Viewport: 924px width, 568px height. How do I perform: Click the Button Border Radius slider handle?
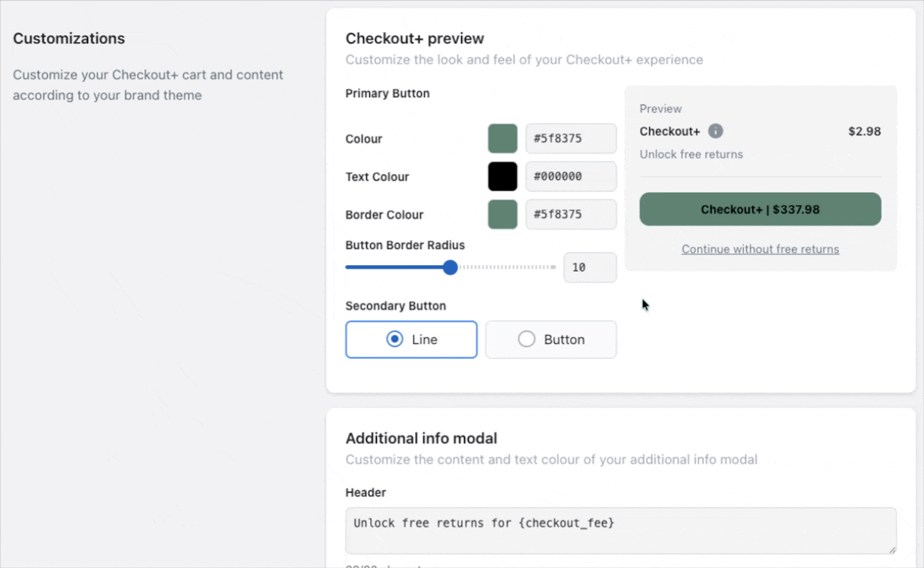click(450, 267)
